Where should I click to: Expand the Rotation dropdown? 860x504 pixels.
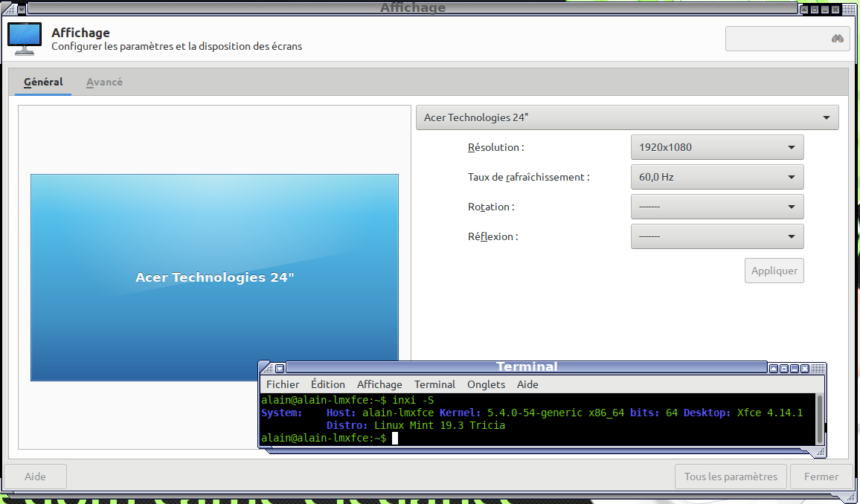click(x=716, y=207)
